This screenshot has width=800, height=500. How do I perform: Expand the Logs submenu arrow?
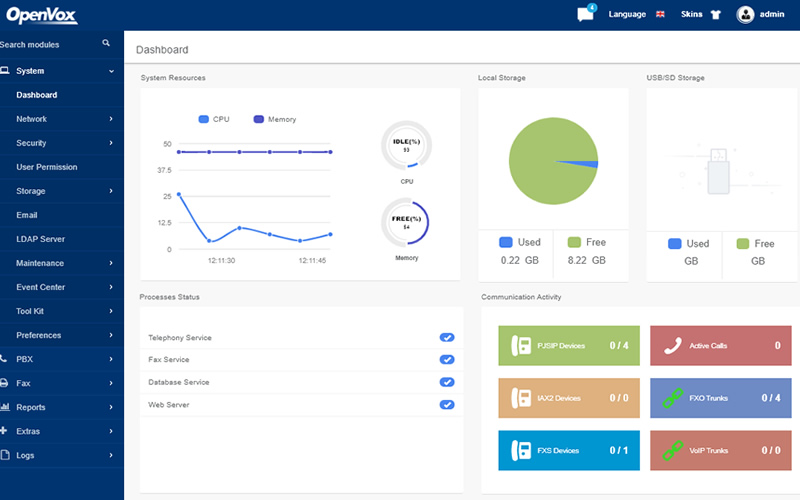click(x=111, y=455)
